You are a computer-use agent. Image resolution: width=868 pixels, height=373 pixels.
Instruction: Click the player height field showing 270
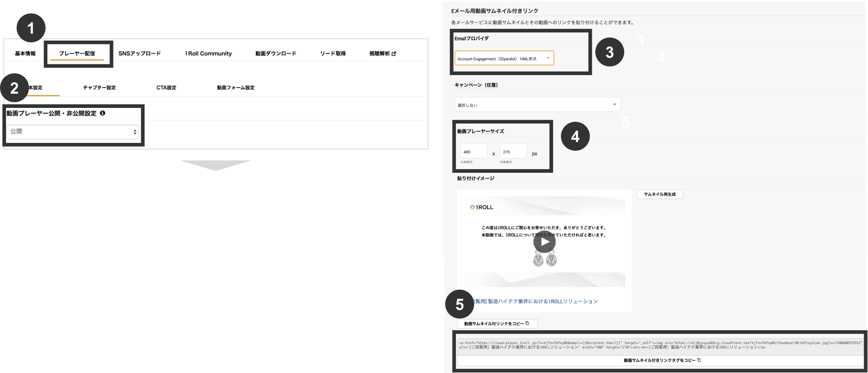pos(513,152)
